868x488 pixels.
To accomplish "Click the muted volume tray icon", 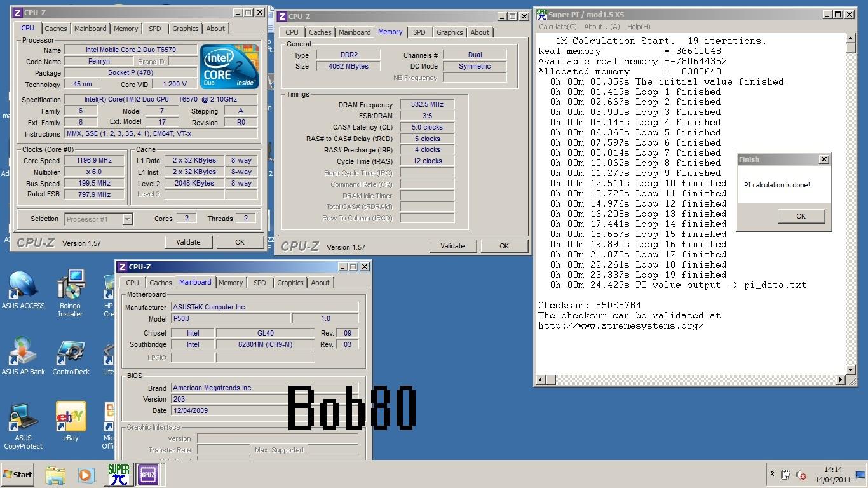I will 801,475.
